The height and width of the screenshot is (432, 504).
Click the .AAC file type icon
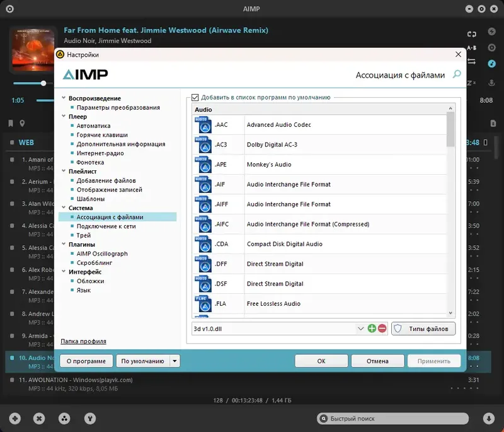pos(203,125)
